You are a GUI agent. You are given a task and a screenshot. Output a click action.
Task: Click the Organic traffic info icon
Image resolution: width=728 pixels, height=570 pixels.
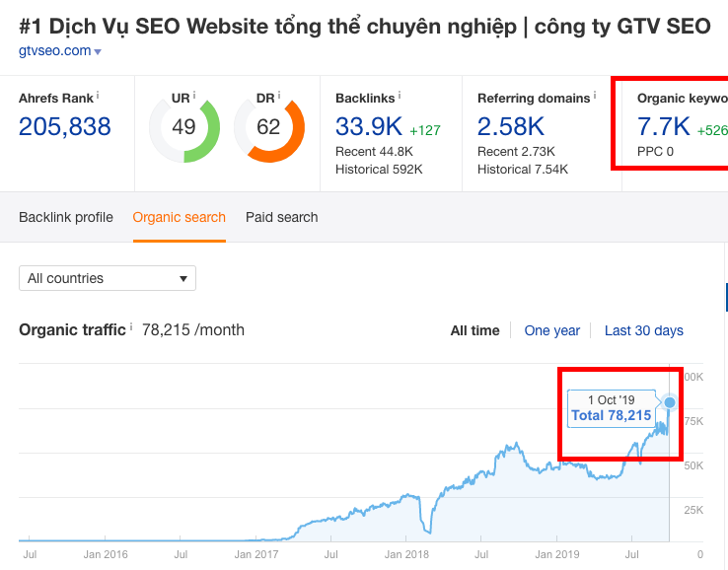coord(131,326)
